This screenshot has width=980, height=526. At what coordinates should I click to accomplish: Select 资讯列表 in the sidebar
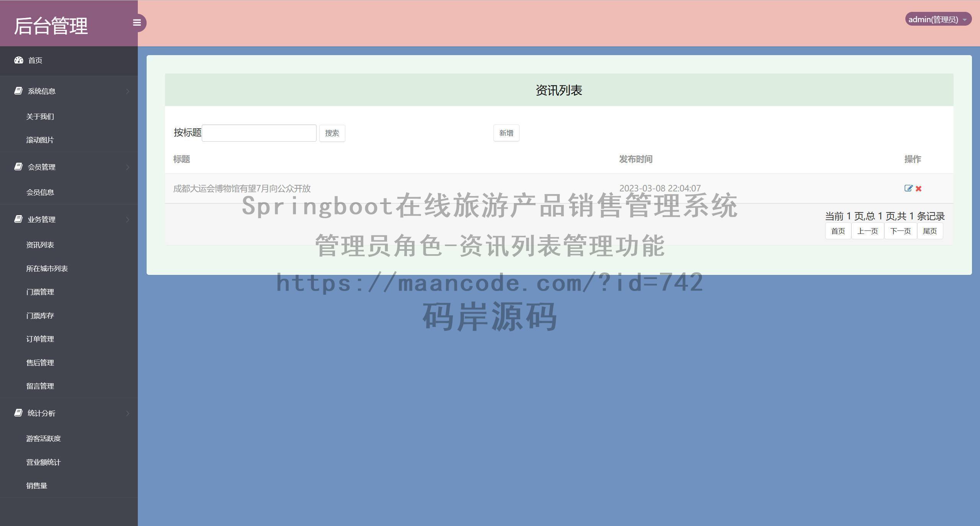(40, 245)
